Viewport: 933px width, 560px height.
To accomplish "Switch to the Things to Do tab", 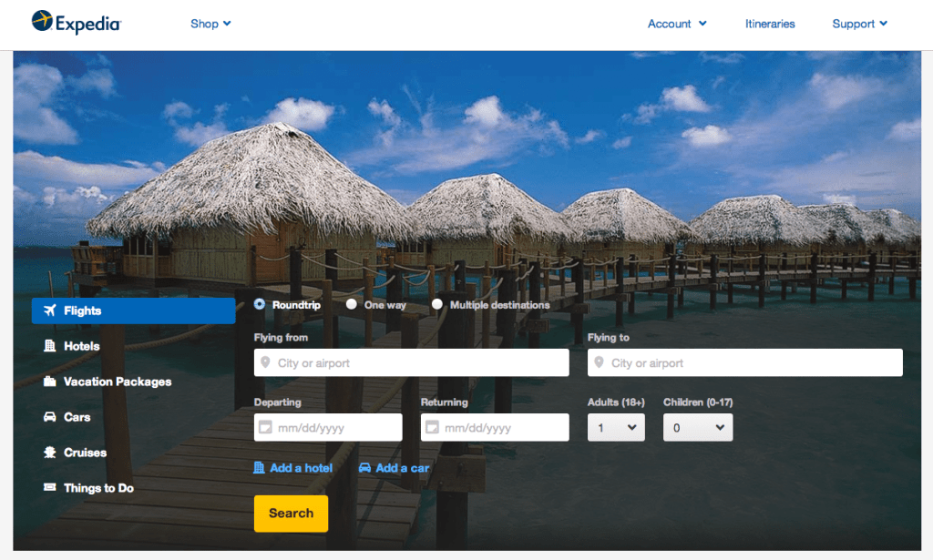I will click(x=133, y=488).
